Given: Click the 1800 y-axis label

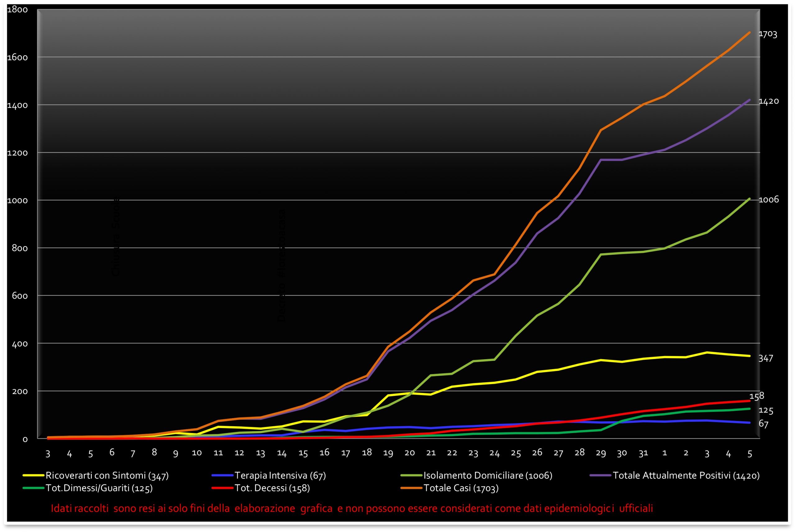Looking at the screenshot, I should click(x=17, y=10).
